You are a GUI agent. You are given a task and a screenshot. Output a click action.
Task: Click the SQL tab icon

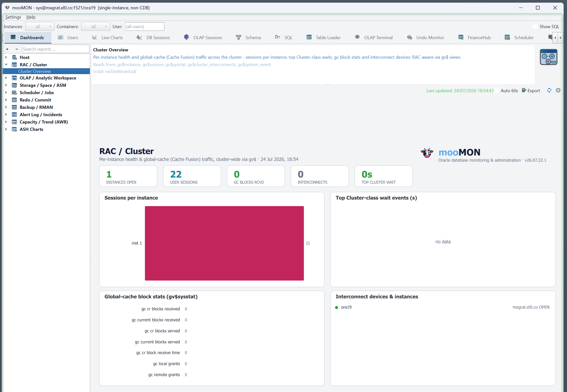coord(278,37)
